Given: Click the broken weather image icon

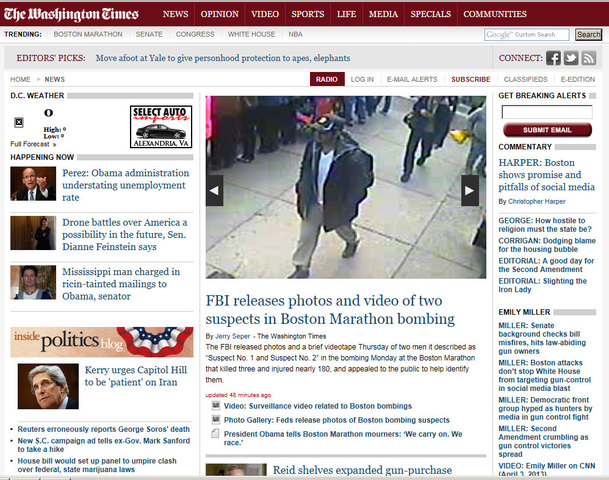Looking at the screenshot, I should coord(19,122).
